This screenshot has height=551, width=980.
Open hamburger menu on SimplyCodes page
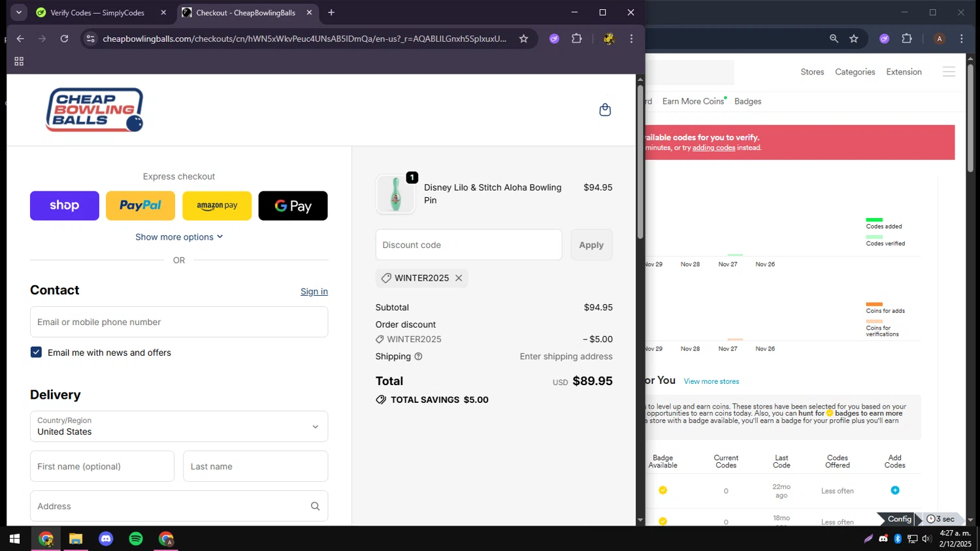[949, 72]
